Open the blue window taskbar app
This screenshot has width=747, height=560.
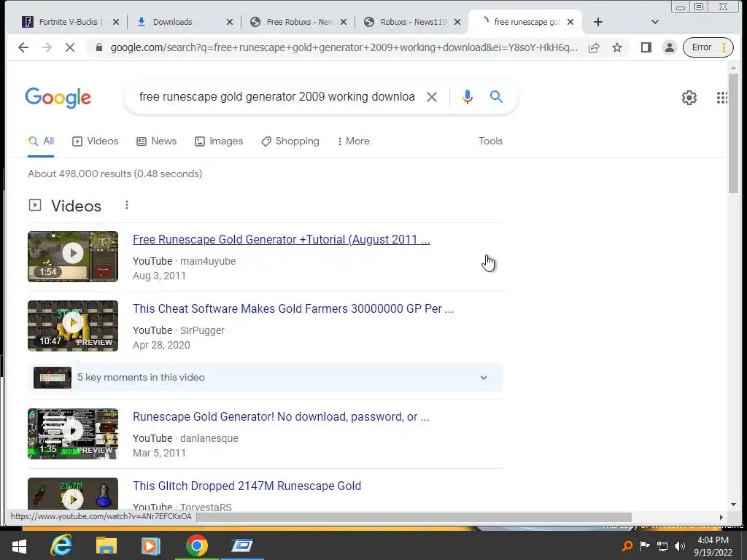tap(242, 545)
